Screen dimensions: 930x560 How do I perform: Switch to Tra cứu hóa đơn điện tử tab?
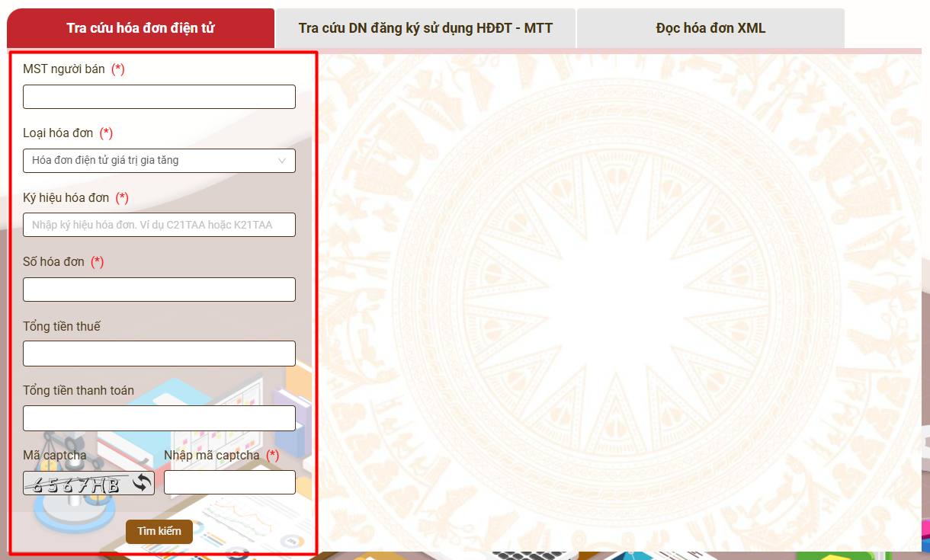tap(140, 28)
